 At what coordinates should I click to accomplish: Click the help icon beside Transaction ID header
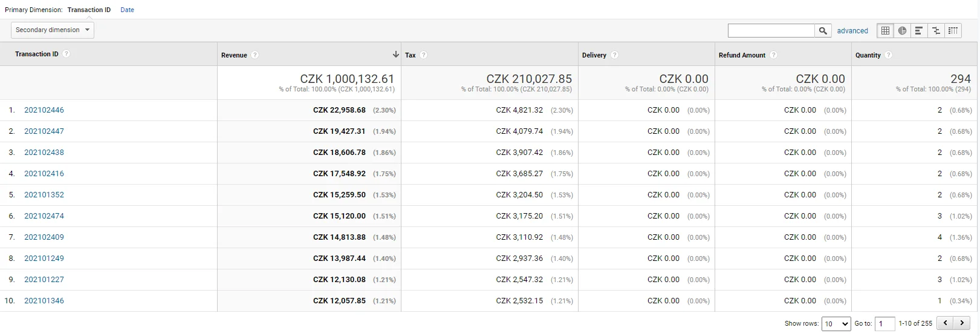pyautogui.click(x=67, y=54)
